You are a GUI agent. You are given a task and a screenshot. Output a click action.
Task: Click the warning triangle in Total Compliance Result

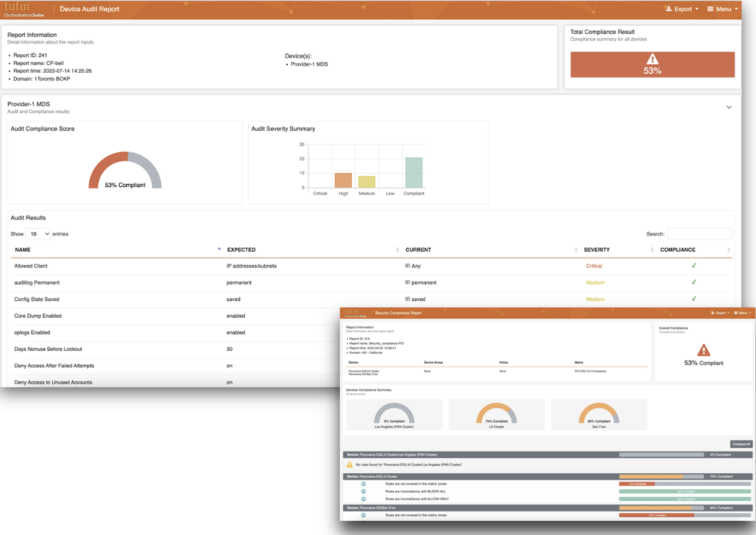pyautogui.click(x=652, y=59)
